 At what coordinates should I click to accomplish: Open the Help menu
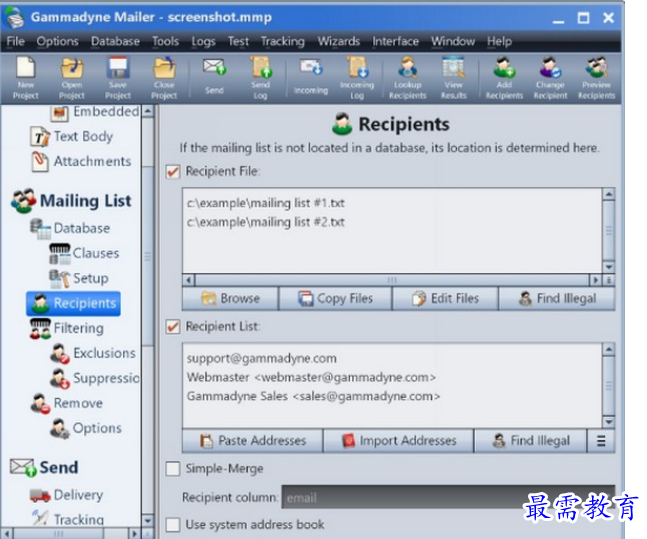pos(499,41)
